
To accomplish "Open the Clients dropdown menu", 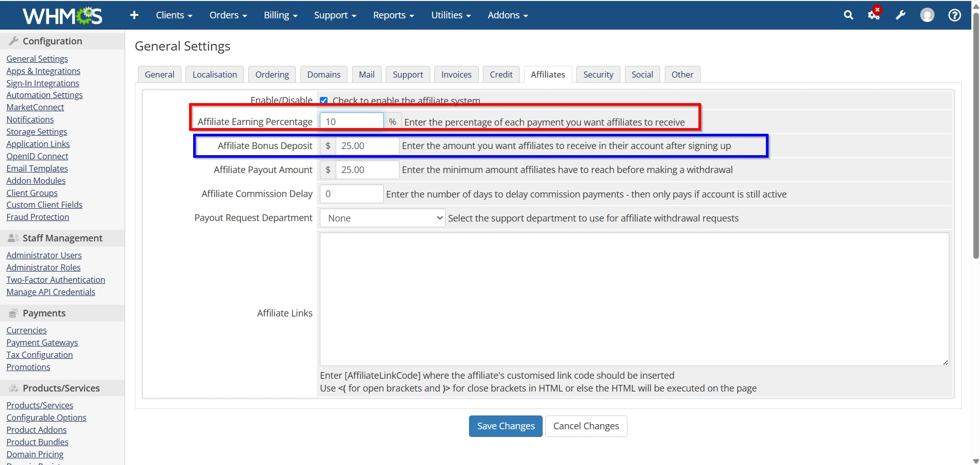I will pos(174,15).
